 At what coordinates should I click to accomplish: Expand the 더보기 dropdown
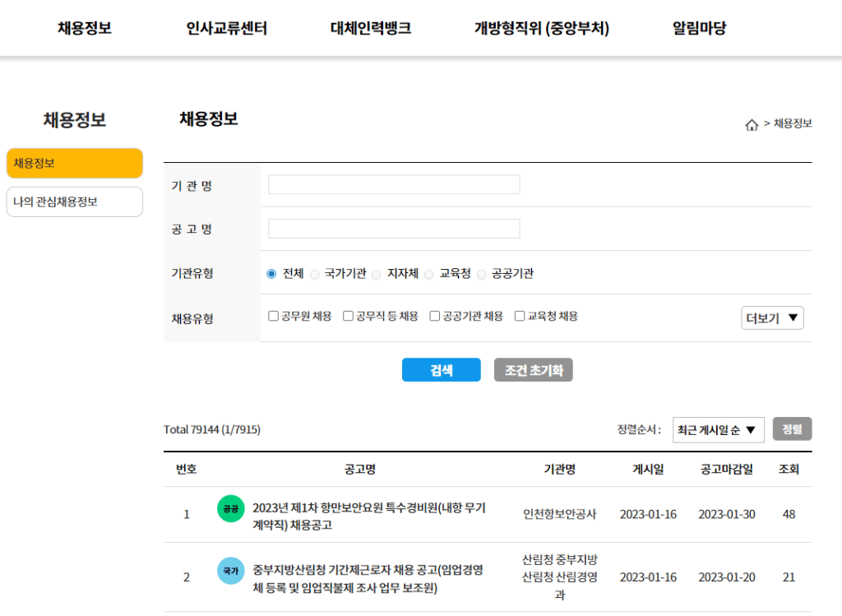(x=772, y=318)
